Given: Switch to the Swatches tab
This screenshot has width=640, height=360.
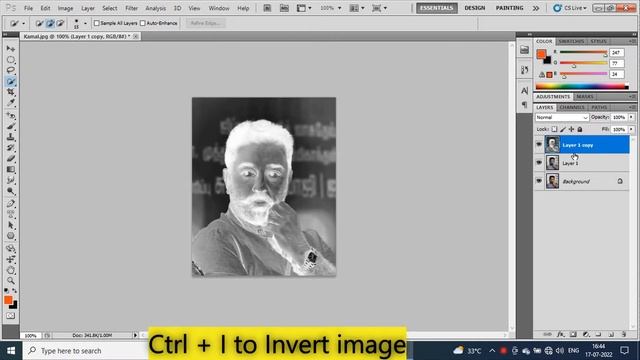Looking at the screenshot, I should [x=571, y=41].
